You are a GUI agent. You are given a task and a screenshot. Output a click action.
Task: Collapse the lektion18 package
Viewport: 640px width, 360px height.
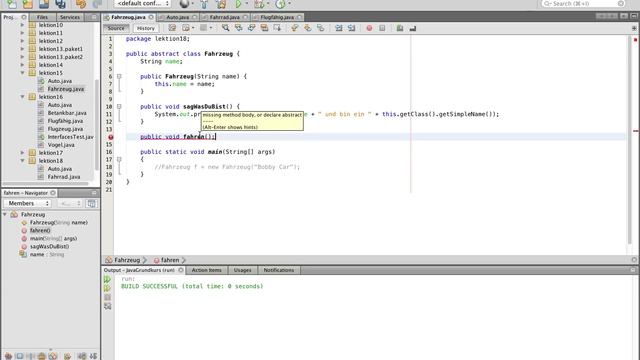pyautogui.click(x=22, y=161)
